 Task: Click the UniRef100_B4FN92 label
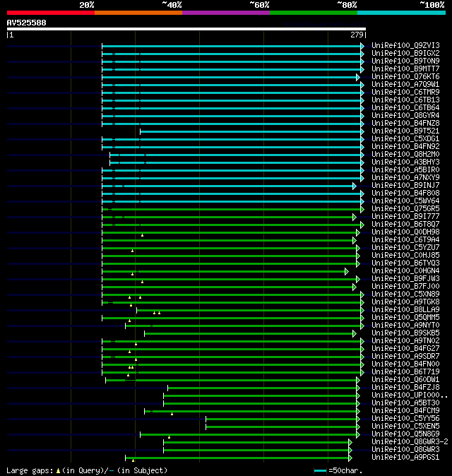[405, 147]
